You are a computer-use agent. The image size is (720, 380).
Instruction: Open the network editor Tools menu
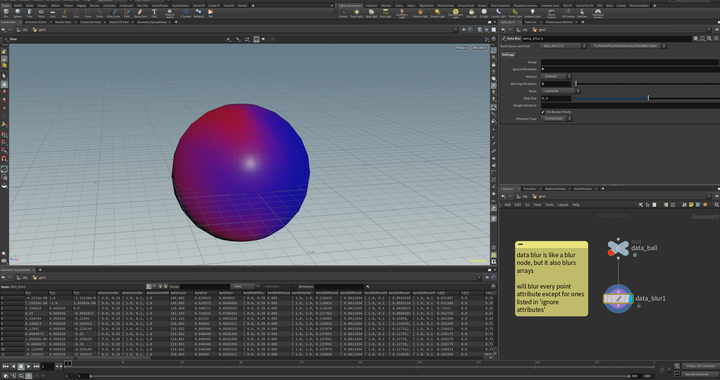[549, 205]
